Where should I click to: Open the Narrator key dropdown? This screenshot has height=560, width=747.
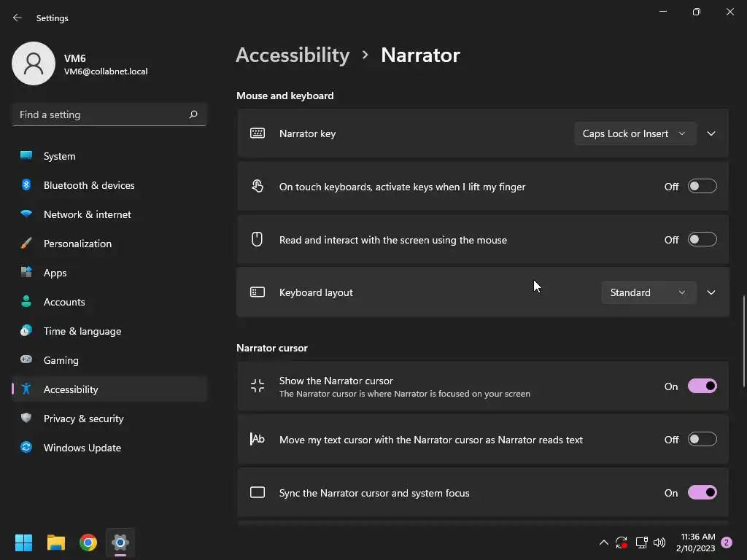pos(634,133)
